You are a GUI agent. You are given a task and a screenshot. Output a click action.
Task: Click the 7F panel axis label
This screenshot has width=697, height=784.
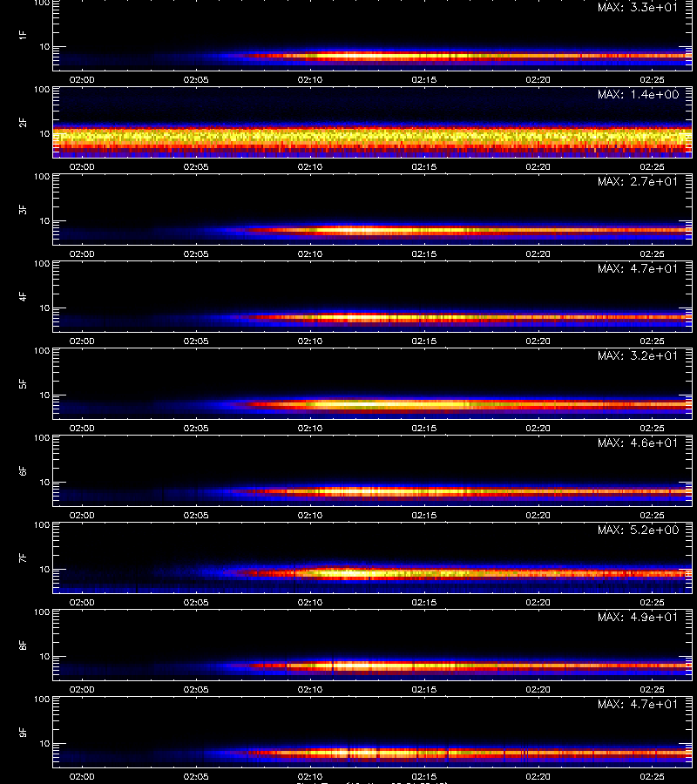point(23,558)
